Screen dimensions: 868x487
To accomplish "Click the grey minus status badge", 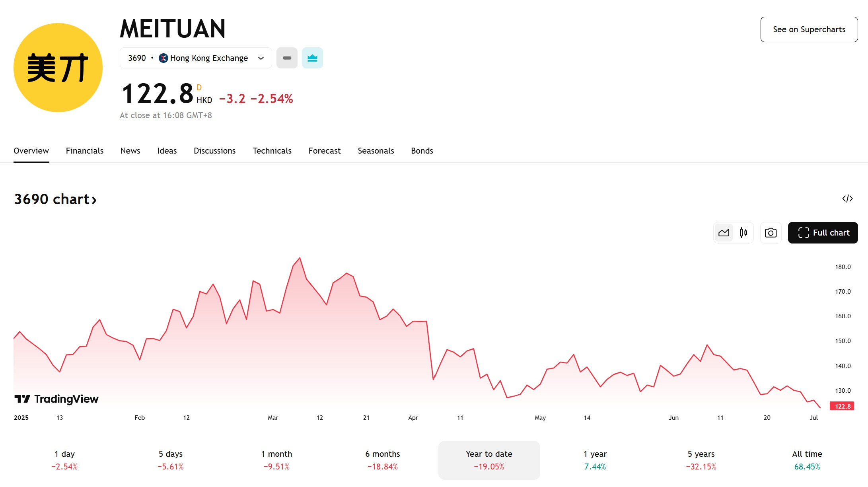I will [287, 58].
